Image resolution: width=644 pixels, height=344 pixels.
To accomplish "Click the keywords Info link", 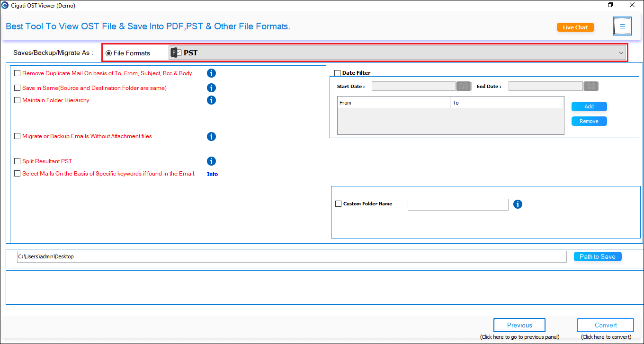I will coord(212,174).
